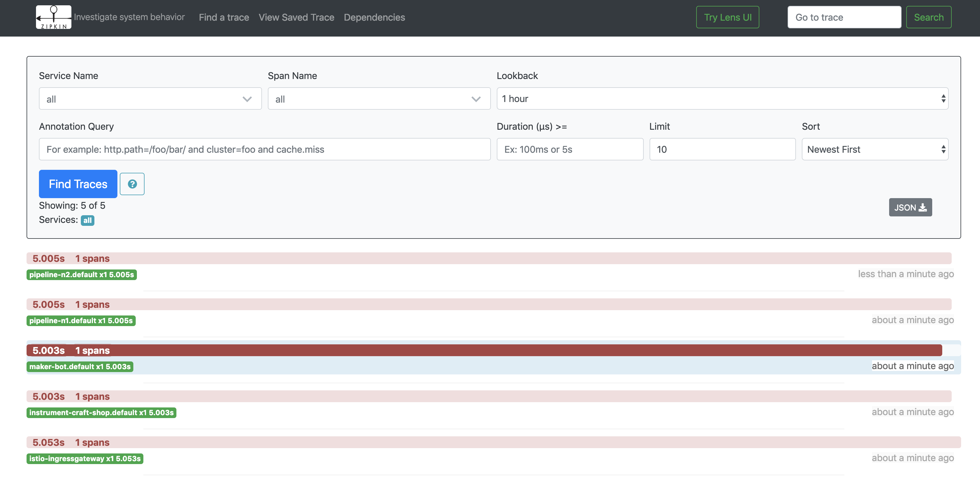Click the istio-ingressgateway service tag
980x490 pixels.
[84, 459]
